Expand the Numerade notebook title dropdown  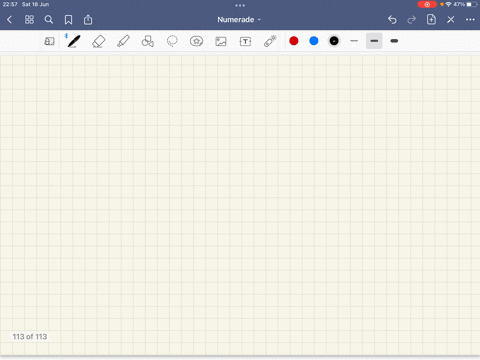(x=239, y=20)
